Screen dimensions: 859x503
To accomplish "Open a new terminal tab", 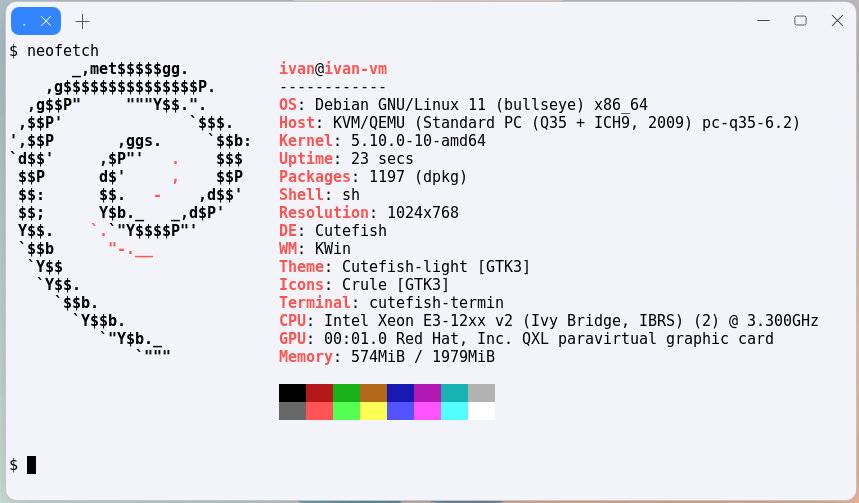I will [x=82, y=21].
